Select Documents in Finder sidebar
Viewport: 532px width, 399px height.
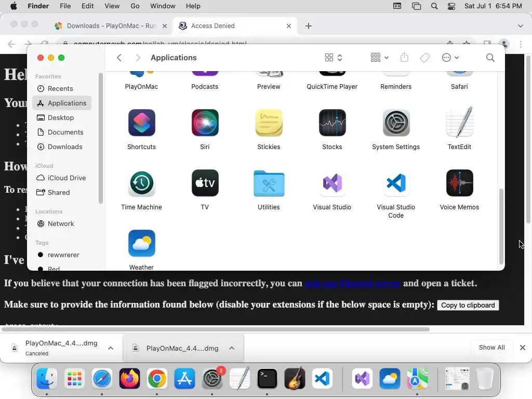click(62, 132)
